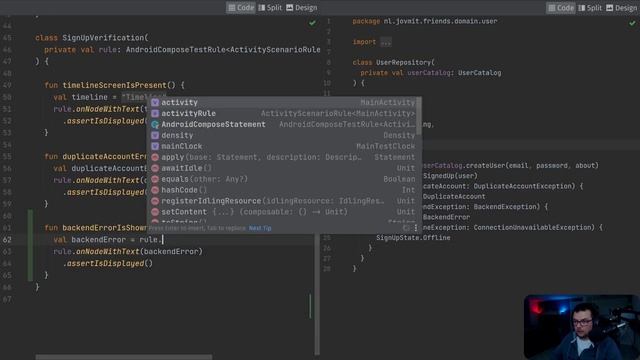640x360 pixels.
Task: Click completion popup vertical scrollbar
Action: [419, 116]
